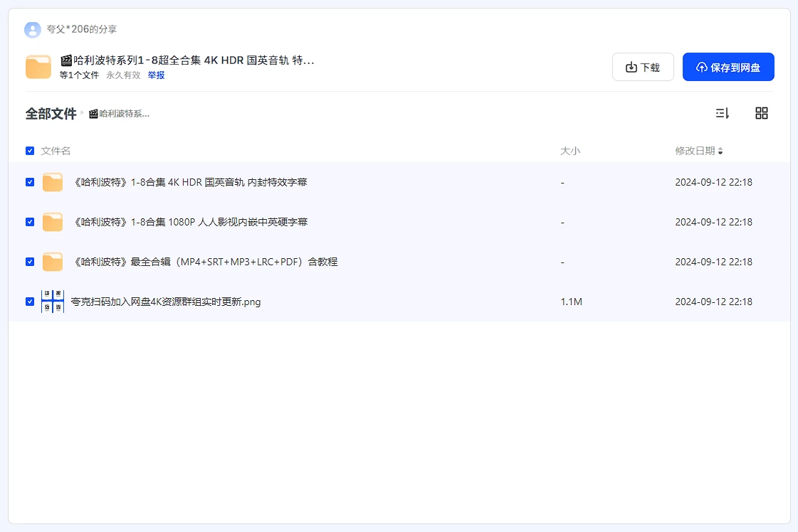Click the 哈利波特系... breadcrumb item
The height and width of the screenshot is (532, 798).
click(x=119, y=114)
